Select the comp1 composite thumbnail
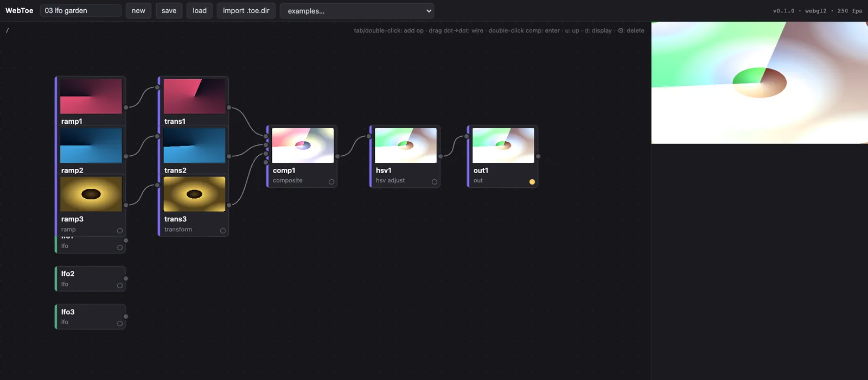Image resolution: width=868 pixels, height=380 pixels. coord(303,145)
